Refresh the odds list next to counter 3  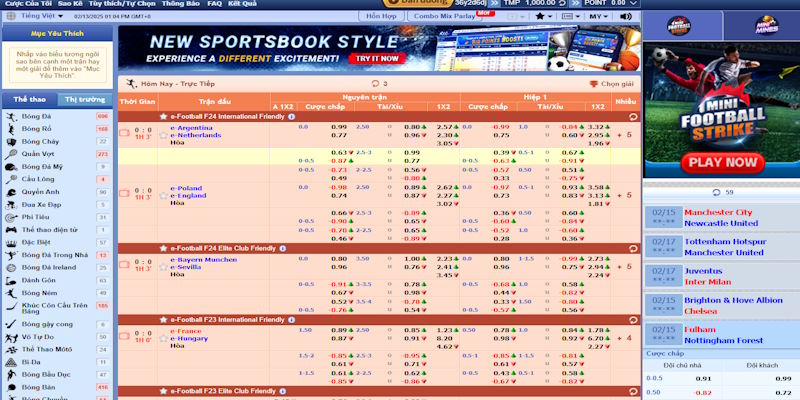point(375,84)
